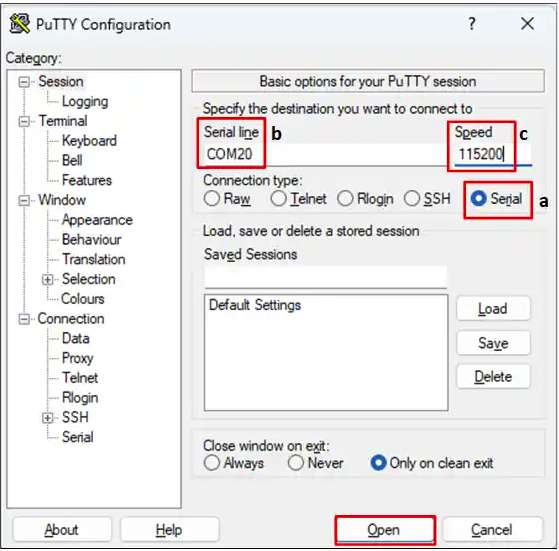559x551 pixels.
Task: Click the Save session button
Action: click(493, 343)
